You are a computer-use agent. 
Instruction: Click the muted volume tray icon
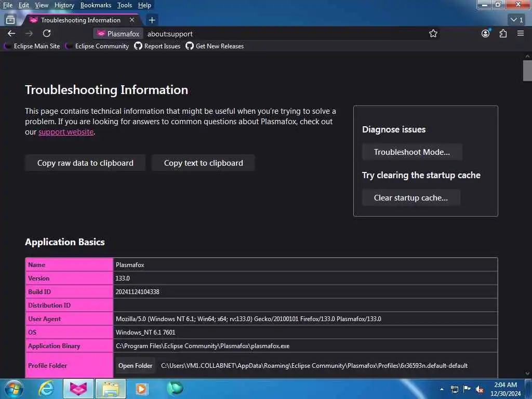[480, 389]
